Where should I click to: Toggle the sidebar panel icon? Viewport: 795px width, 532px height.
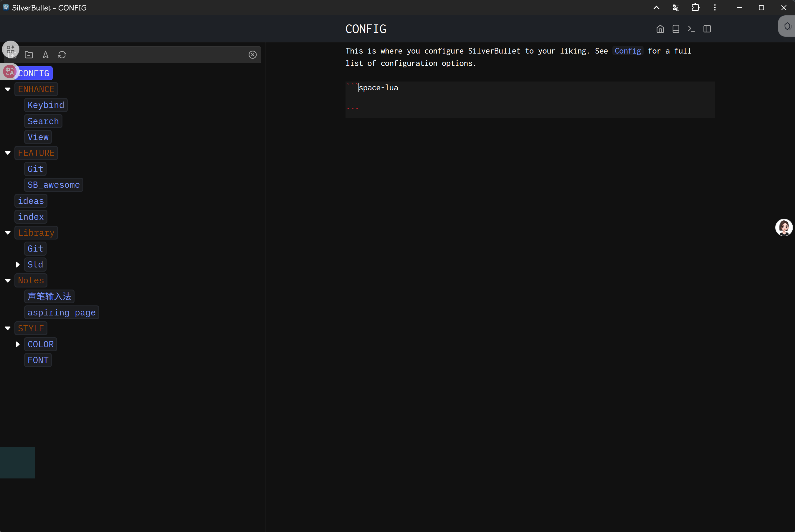(707, 29)
